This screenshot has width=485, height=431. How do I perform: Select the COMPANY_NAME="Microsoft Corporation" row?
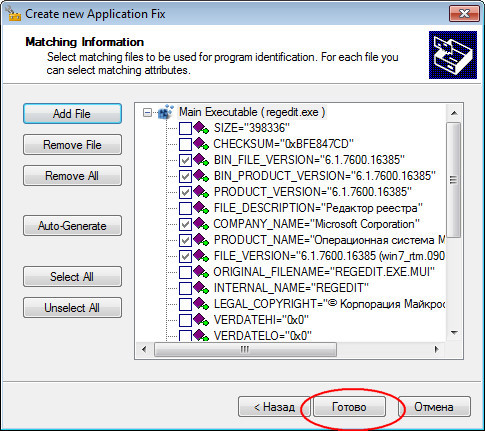point(316,224)
